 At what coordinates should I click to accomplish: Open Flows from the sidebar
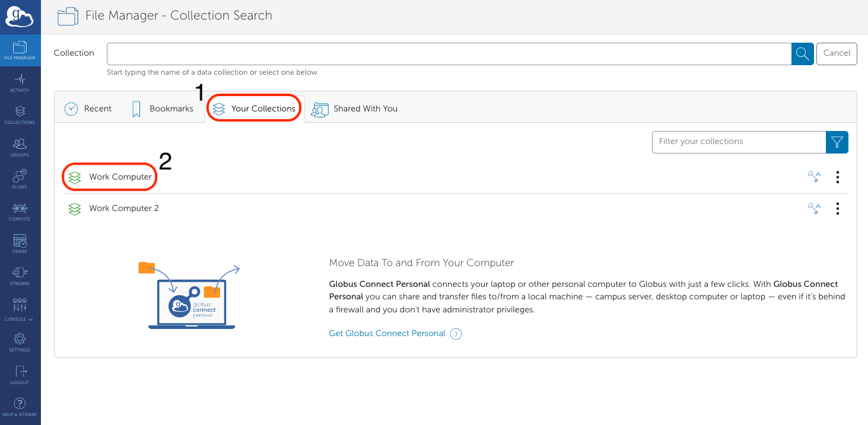pos(20,179)
